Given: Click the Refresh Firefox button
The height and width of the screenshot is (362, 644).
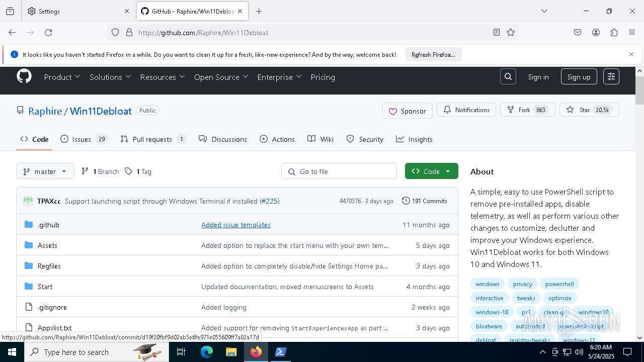Looking at the screenshot, I should tap(433, 54).
